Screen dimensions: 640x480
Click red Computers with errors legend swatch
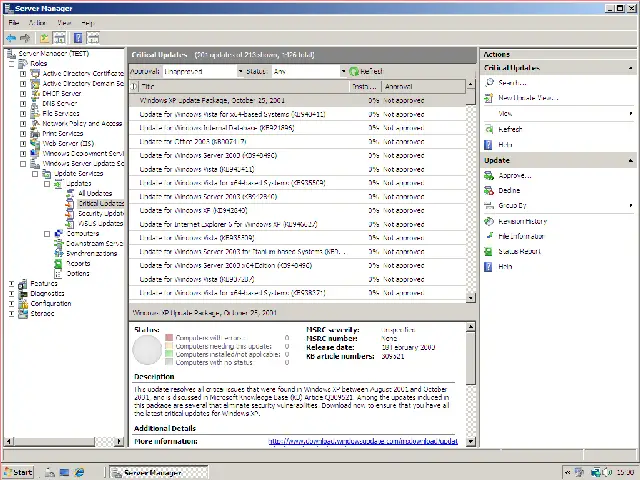click(x=169, y=338)
